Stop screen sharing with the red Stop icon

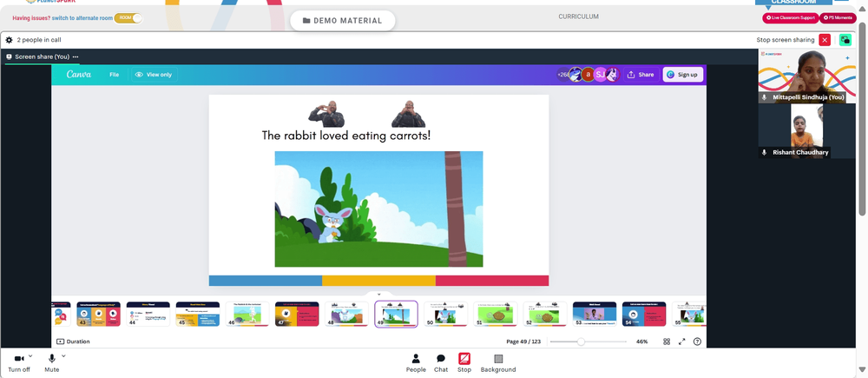[x=464, y=363]
